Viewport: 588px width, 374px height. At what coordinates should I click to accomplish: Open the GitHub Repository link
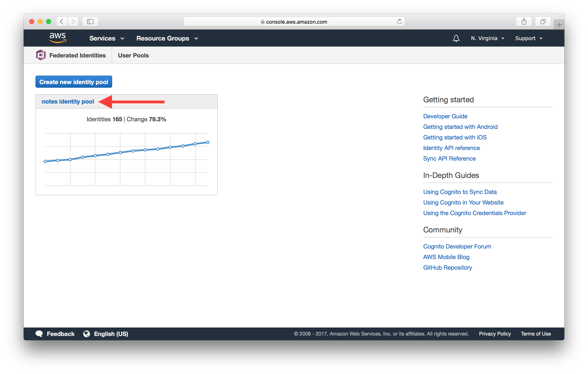point(448,268)
